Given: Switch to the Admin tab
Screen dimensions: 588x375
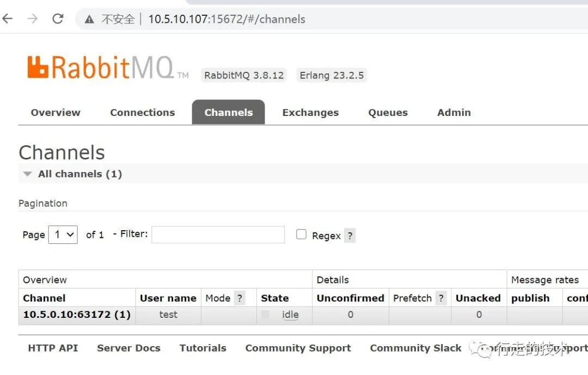Looking at the screenshot, I should point(454,113).
